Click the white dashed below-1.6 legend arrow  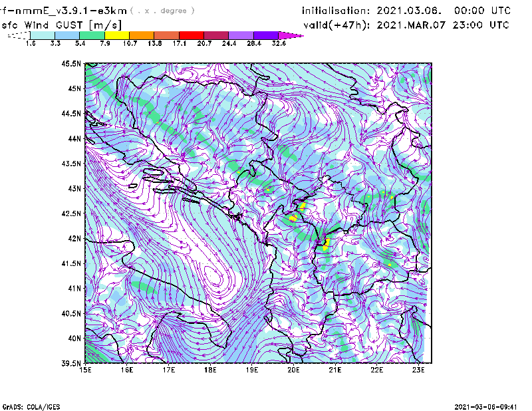coord(19,35)
